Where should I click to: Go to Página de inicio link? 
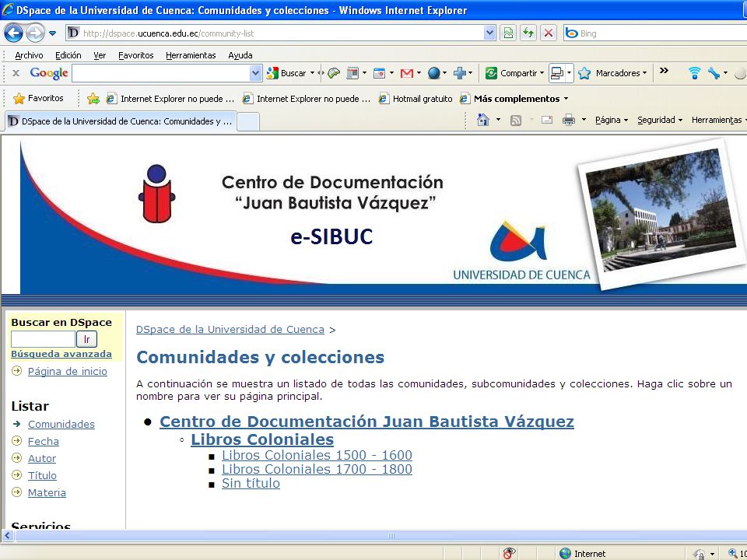point(67,372)
